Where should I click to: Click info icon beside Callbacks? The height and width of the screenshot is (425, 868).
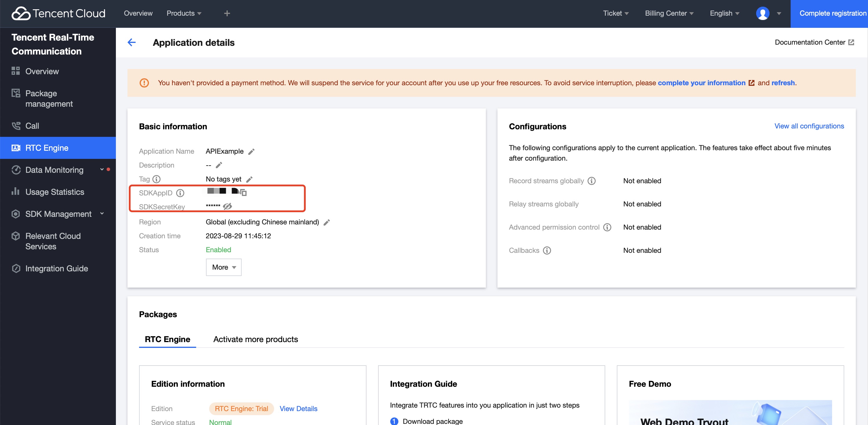(546, 250)
